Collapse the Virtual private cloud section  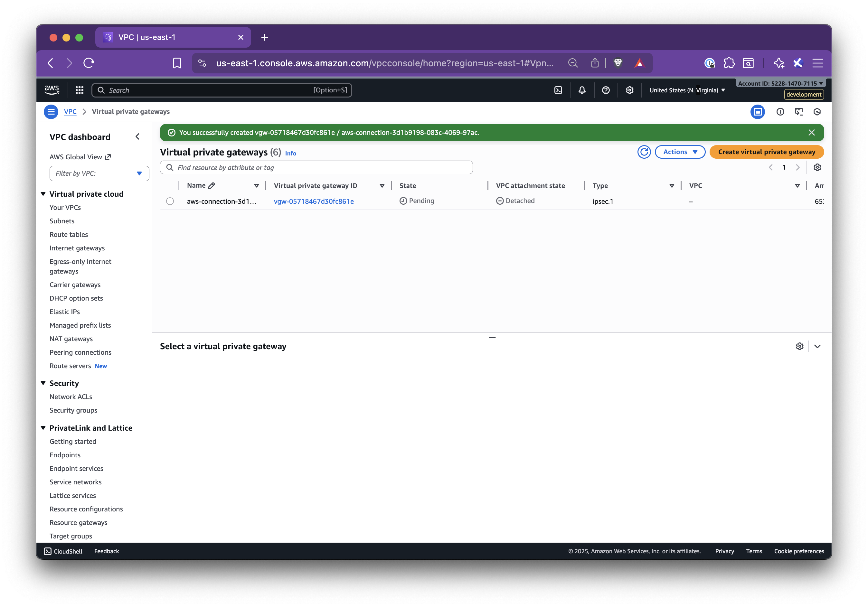(43, 193)
